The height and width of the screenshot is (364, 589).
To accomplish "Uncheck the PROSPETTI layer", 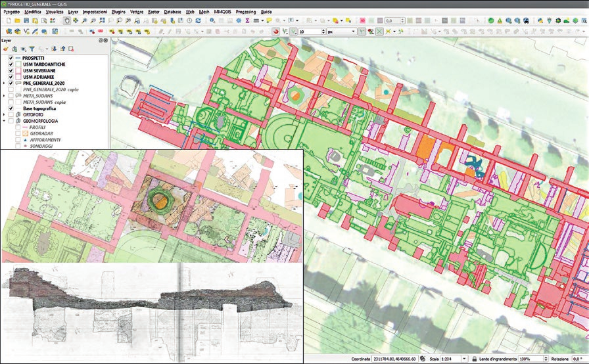I will (x=11, y=58).
